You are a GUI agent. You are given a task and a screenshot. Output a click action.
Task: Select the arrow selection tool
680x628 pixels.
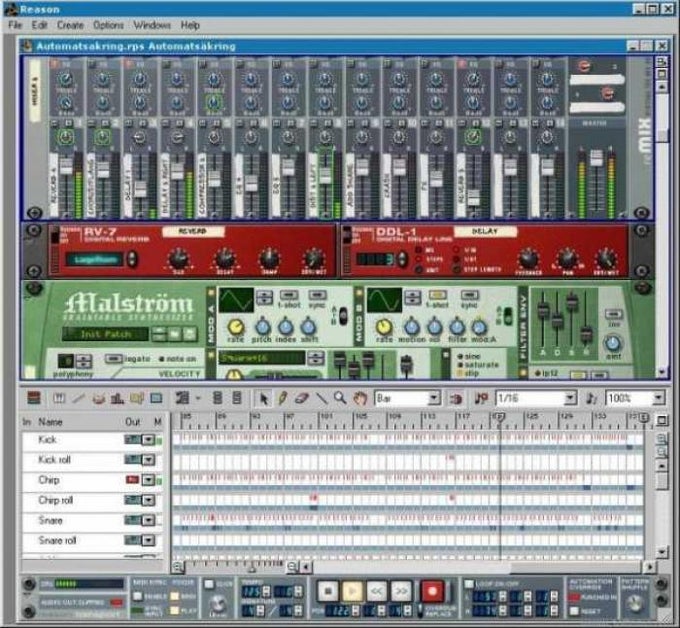coord(263,398)
